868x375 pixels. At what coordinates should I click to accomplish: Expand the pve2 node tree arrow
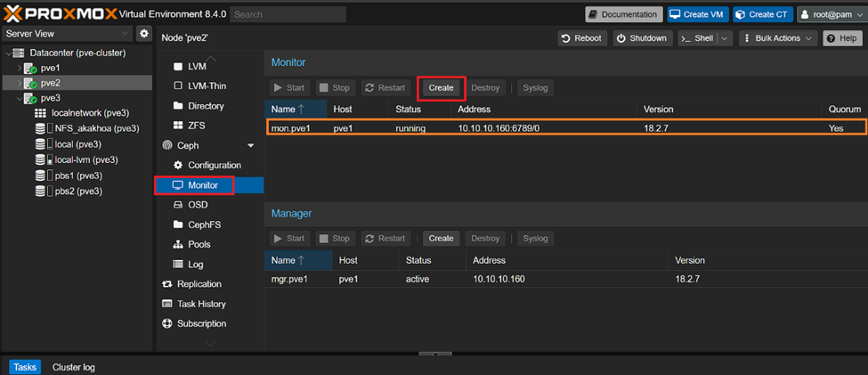20,83
